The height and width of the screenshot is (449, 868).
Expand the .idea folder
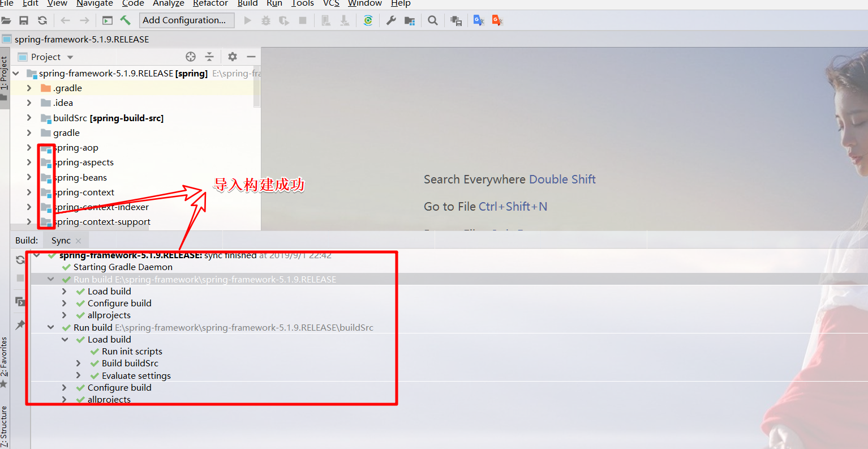pos(29,103)
